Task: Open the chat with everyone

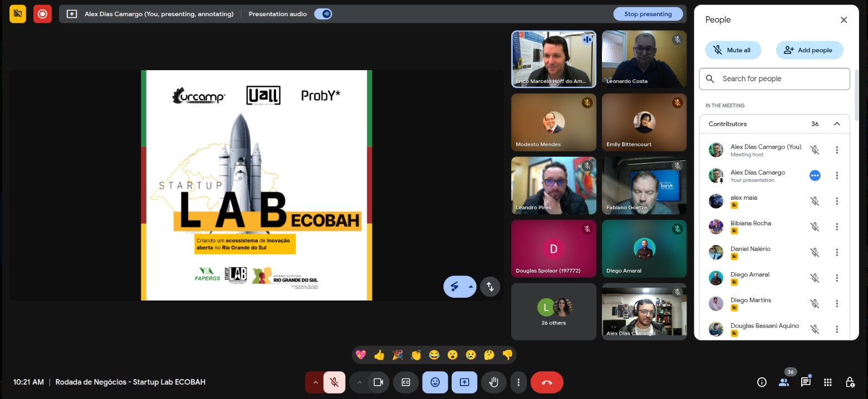Action: tap(806, 382)
